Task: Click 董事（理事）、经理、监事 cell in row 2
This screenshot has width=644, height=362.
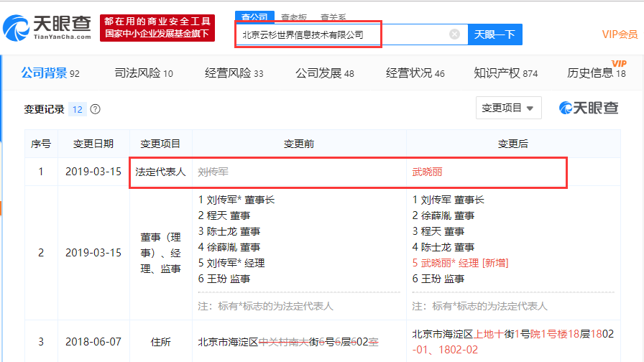Action: 160,253
